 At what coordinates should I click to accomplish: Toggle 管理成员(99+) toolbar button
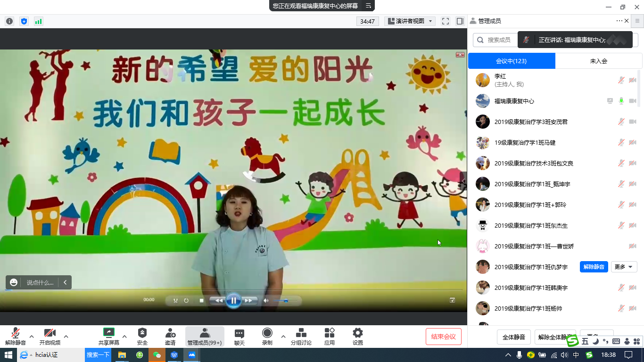[x=205, y=337]
